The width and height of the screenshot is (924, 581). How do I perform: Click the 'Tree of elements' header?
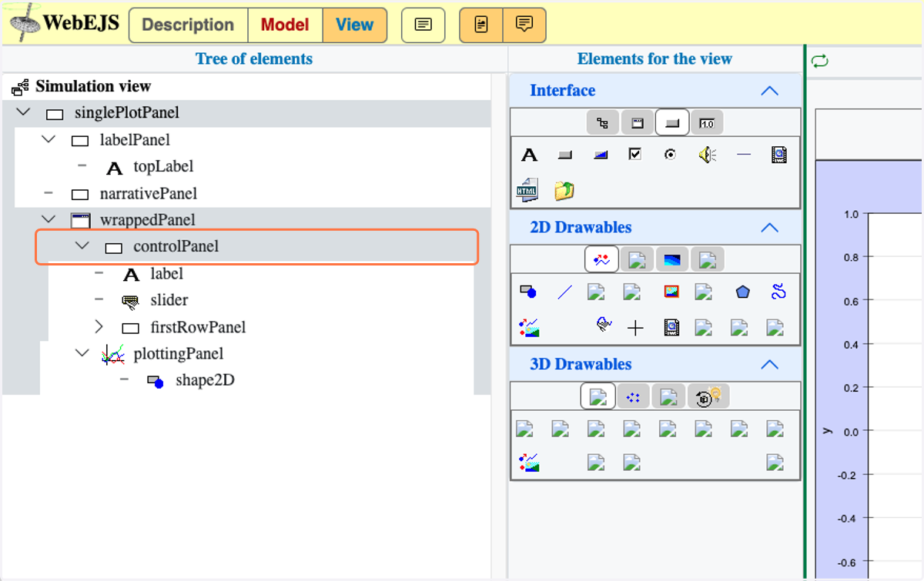(254, 59)
